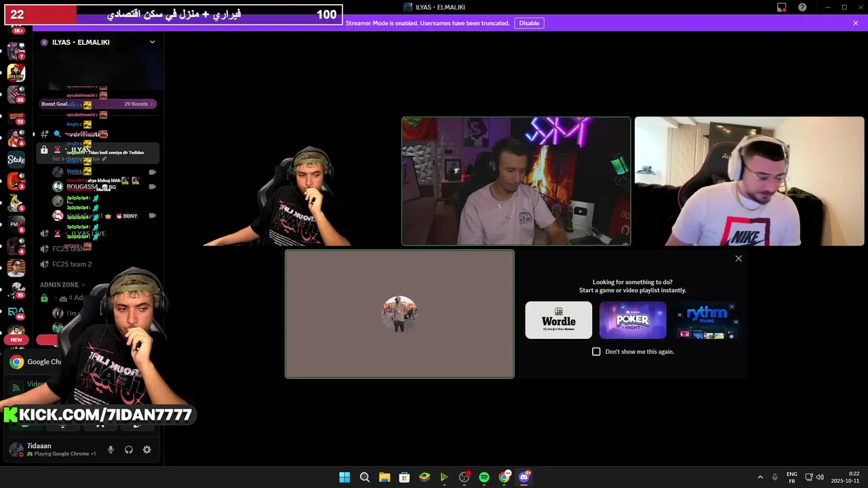Open BlueStacks from the taskbar
Screen dimensions: 868x488
[425, 477]
